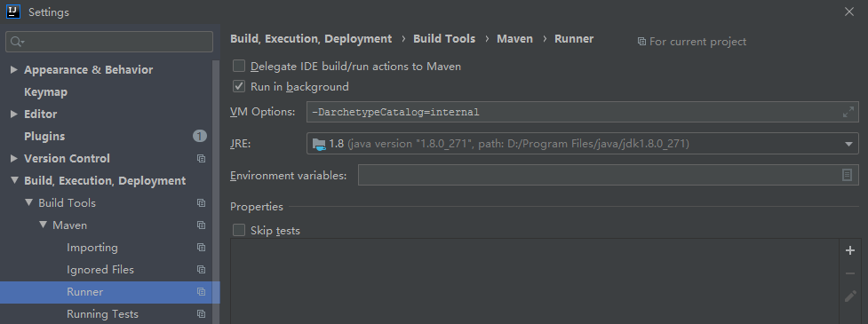Expand the Editor tree node
The height and width of the screenshot is (324, 868).
coord(14,114)
